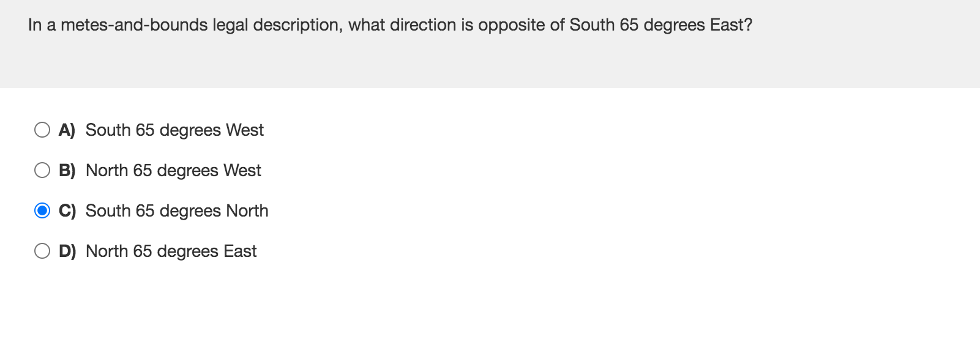Click the bold letter 'A)' marker
This screenshot has width=980, height=364.
pyautogui.click(x=66, y=130)
